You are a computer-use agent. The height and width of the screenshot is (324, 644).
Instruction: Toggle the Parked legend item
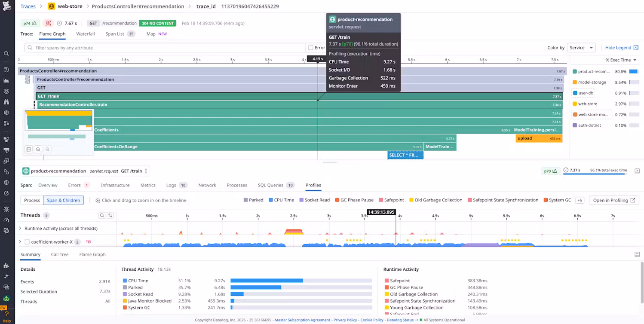(x=253, y=200)
